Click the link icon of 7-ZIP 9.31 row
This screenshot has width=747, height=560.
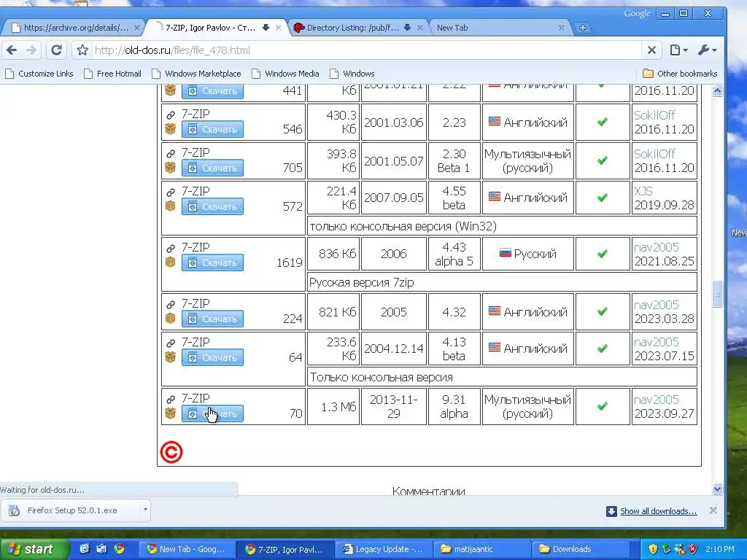[170, 399]
